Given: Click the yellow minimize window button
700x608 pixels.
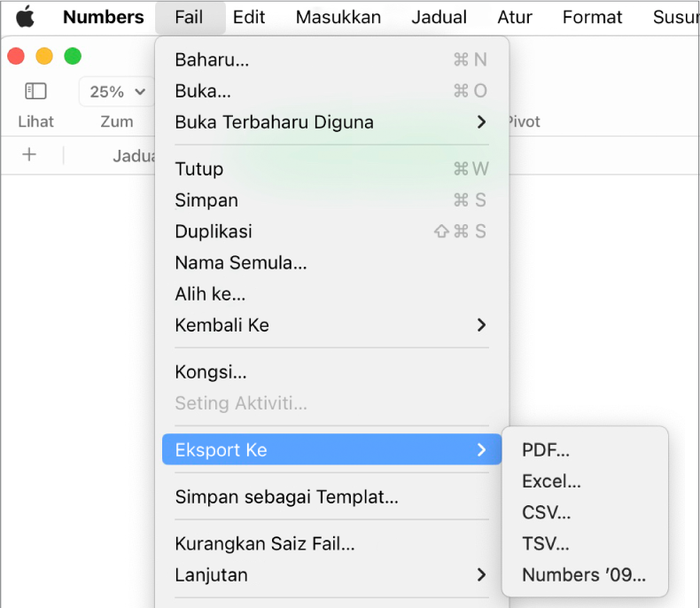Looking at the screenshot, I should tap(44, 56).
